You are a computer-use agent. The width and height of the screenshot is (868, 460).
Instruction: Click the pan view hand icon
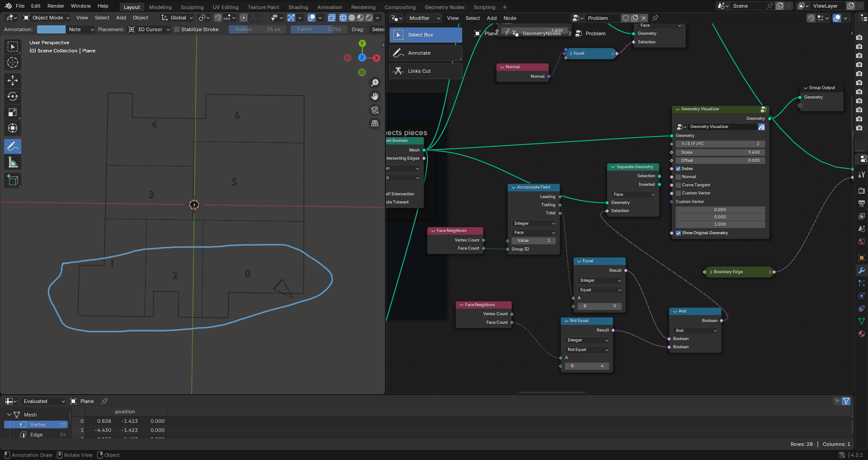pyautogui.click(x=375, y=96)
